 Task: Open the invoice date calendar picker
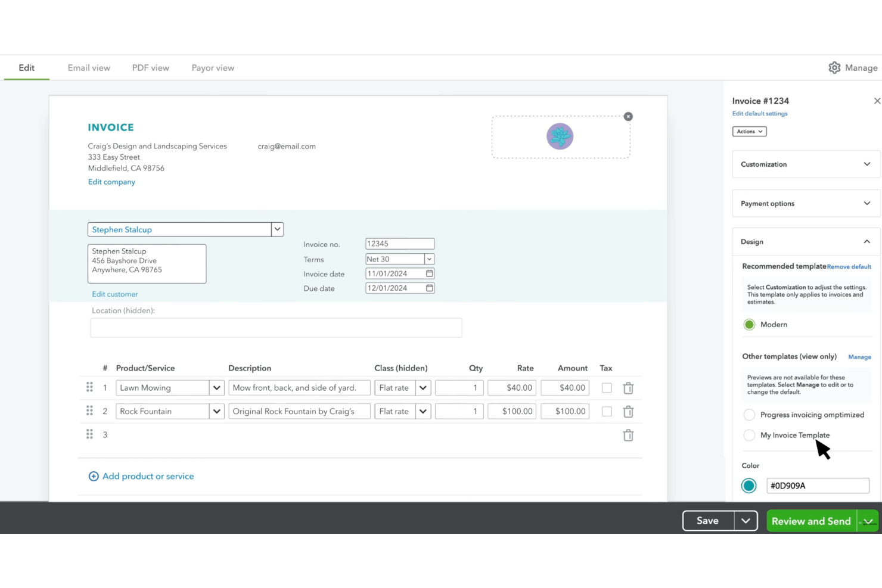429,273
